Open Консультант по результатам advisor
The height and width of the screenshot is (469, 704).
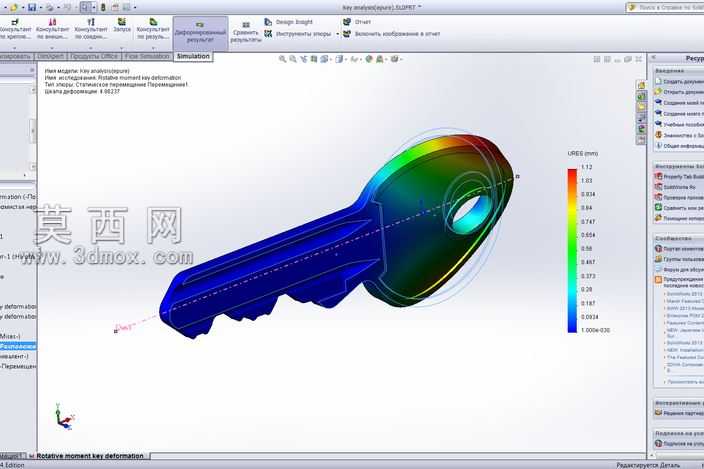point(153,29)
